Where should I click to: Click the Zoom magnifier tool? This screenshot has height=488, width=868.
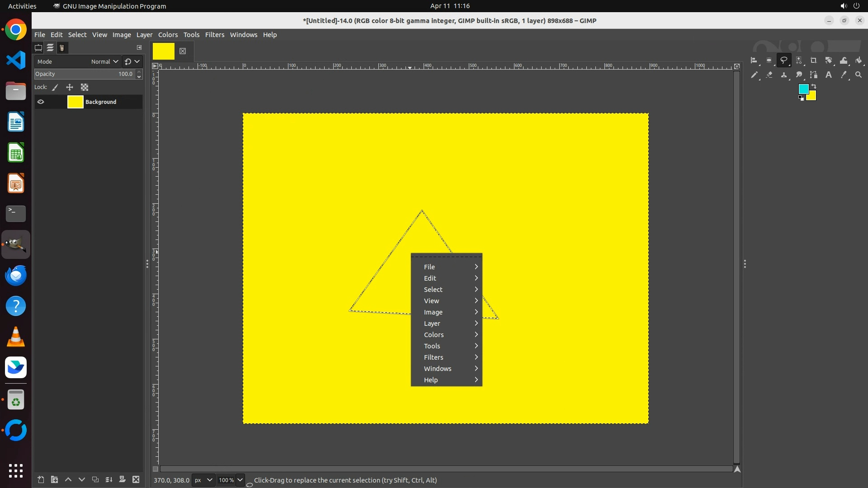click(858, 75)
